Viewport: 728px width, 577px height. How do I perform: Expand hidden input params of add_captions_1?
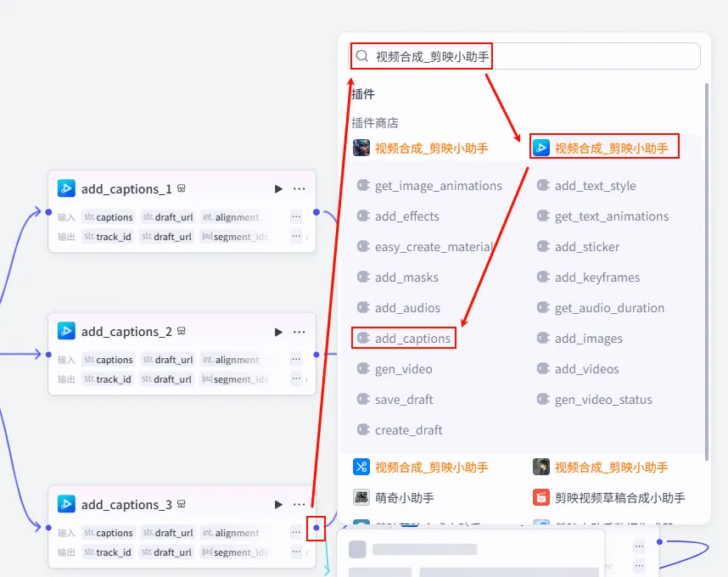[296, 216]
